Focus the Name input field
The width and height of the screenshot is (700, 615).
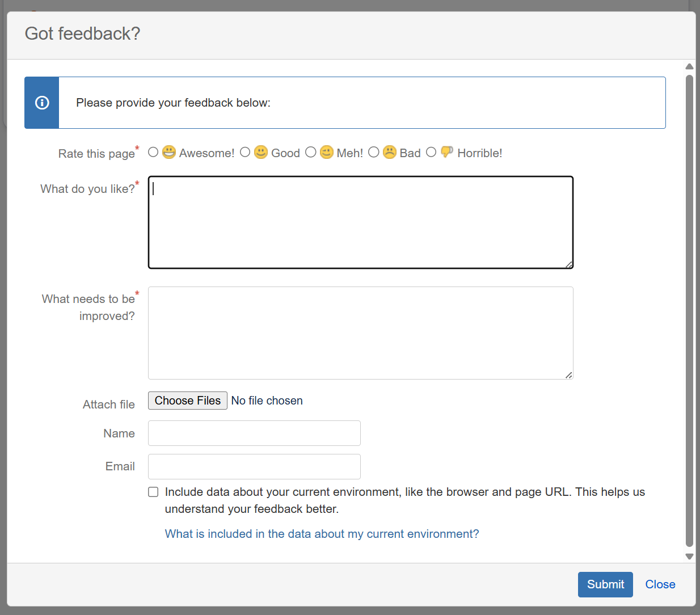click(x=254, y=433)
